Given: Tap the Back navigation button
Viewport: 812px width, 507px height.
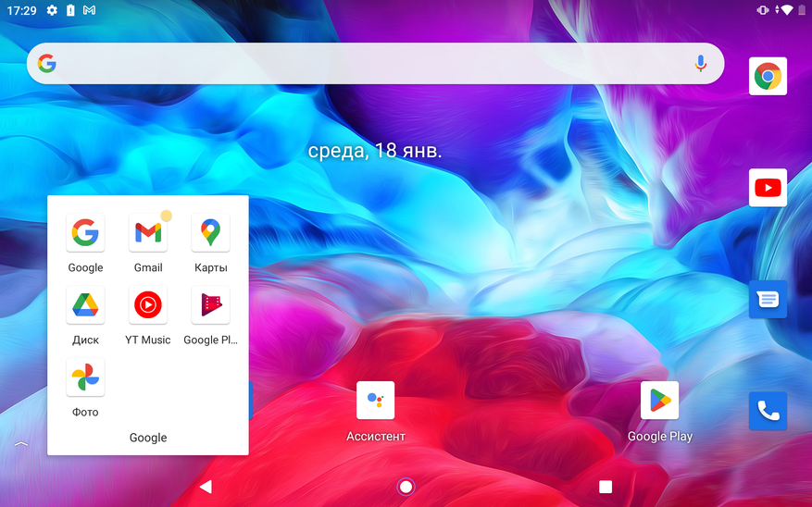Looking at the screenshot, I should pos(206,487).
